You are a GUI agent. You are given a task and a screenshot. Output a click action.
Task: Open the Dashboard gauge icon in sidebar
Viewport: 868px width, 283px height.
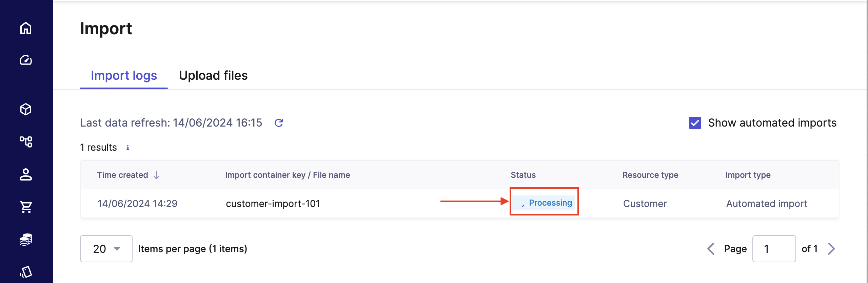pyautogui.click(x=26, y=60)
